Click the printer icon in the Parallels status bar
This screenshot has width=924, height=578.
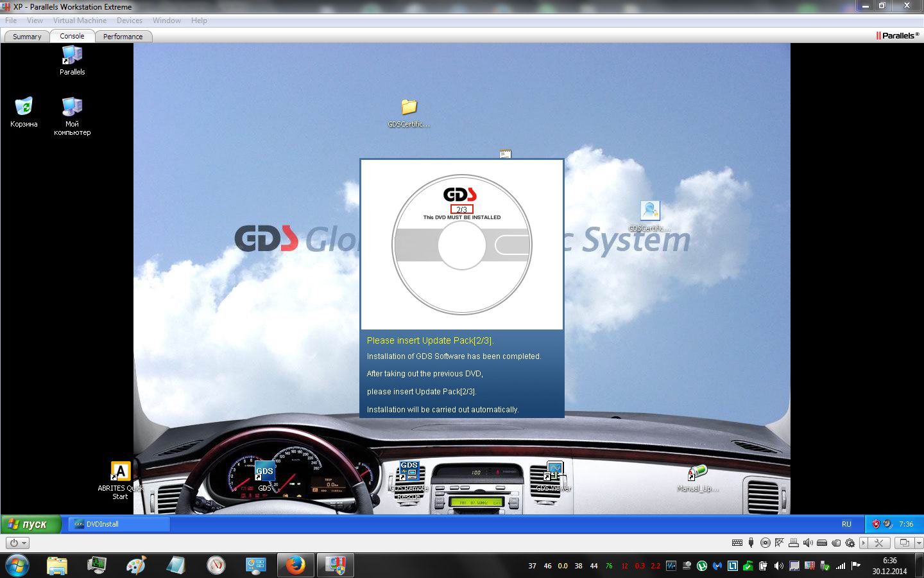[794, 543]
